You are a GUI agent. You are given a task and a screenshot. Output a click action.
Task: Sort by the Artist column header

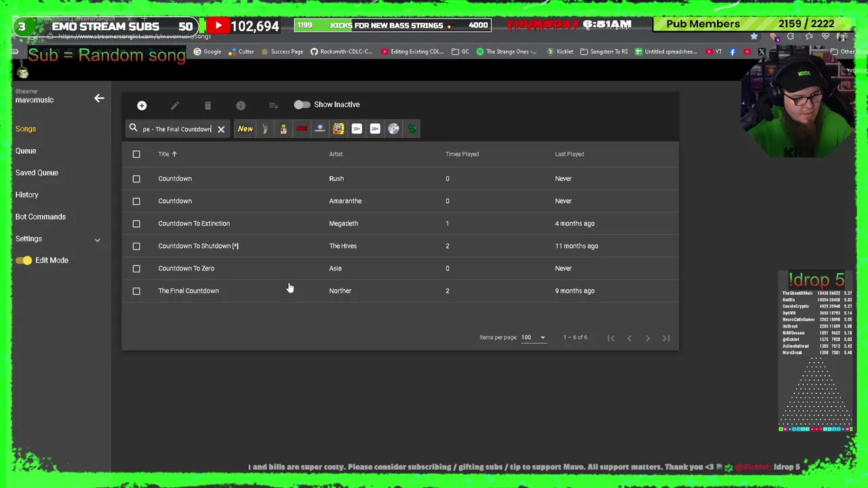coord(336,154)
